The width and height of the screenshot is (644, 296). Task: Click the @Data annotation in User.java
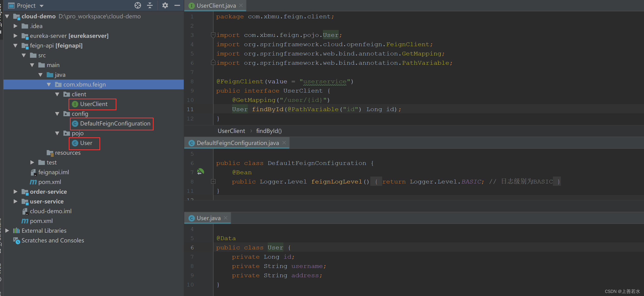[226, 238]
